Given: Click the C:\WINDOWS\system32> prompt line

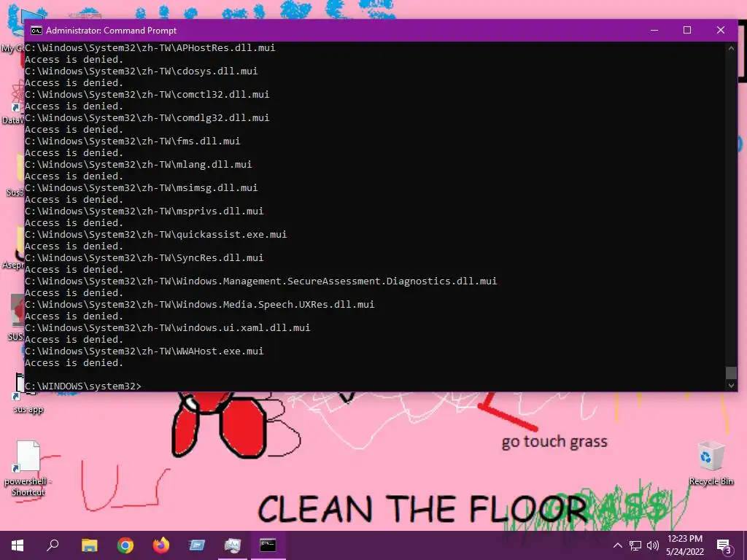Looking at the screenshot, I should click(x=83, y=386).
